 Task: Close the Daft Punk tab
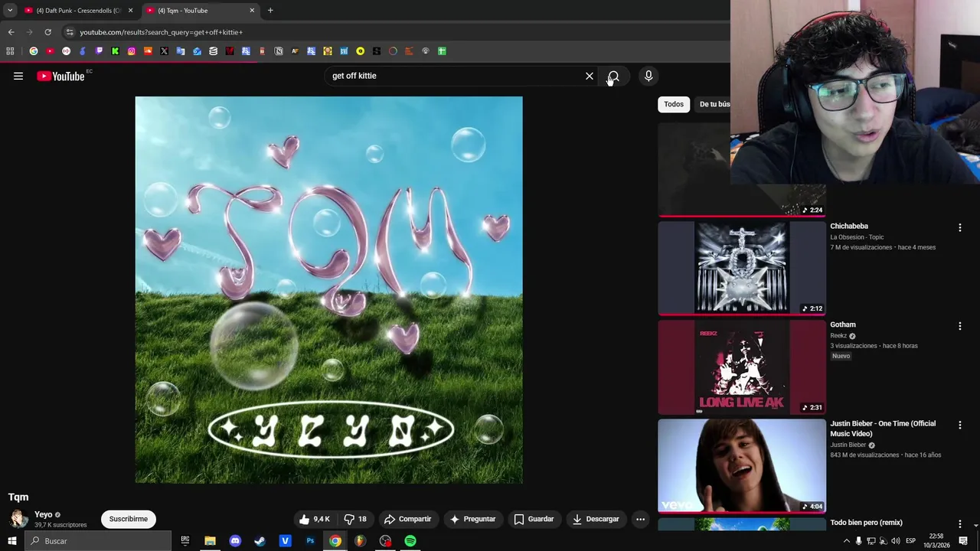click(130, 11)
